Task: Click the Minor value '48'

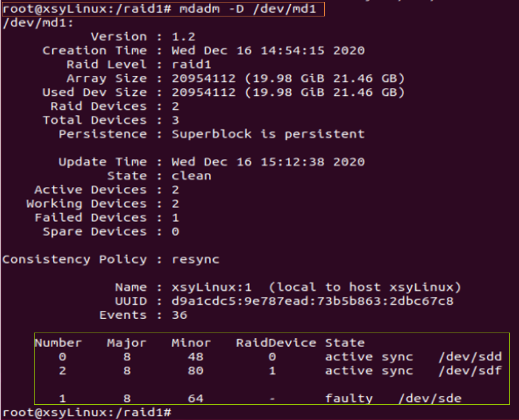Action: pos(195,357)
